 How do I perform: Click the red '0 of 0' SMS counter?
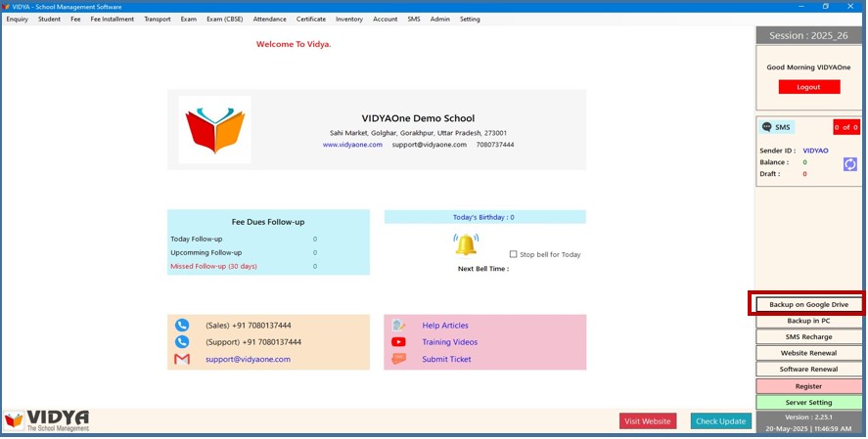[x=846, y=127]
